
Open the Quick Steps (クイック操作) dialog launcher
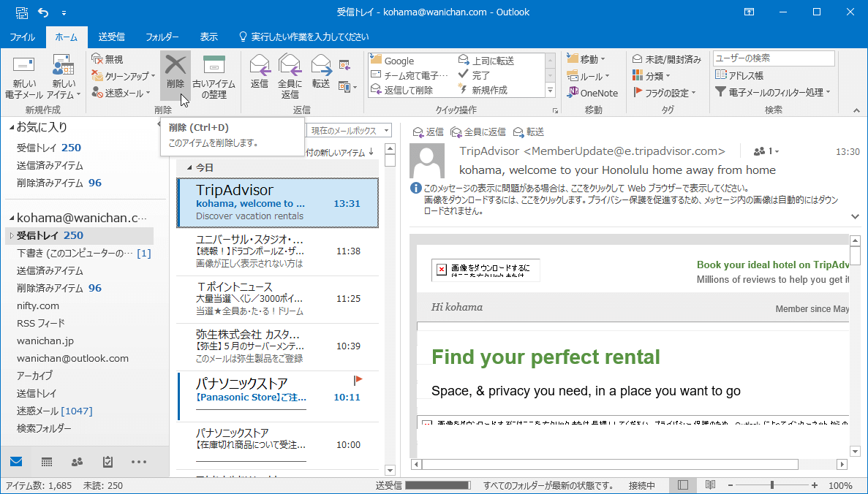click(x=555, y=110)
